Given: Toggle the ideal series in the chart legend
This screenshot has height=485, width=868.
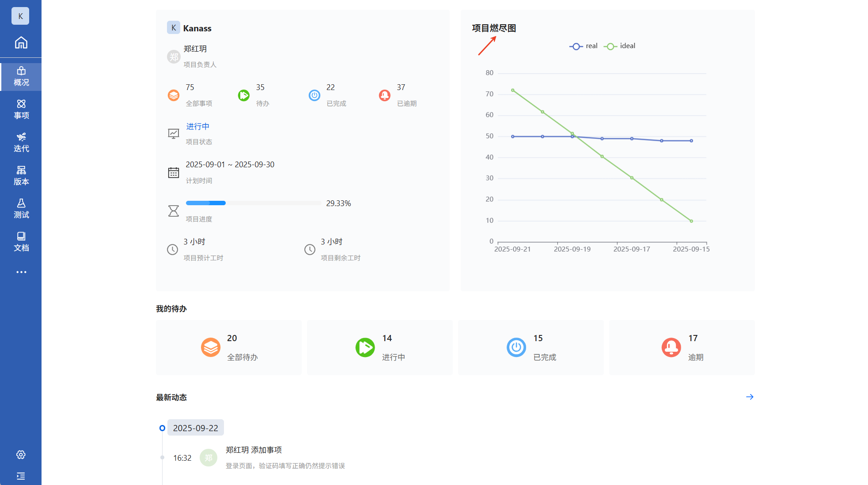Looking at the screenshot, I should (x=619, y=46).
